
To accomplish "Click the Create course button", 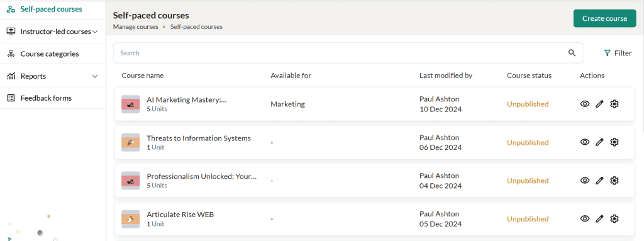I will point(604,18).
